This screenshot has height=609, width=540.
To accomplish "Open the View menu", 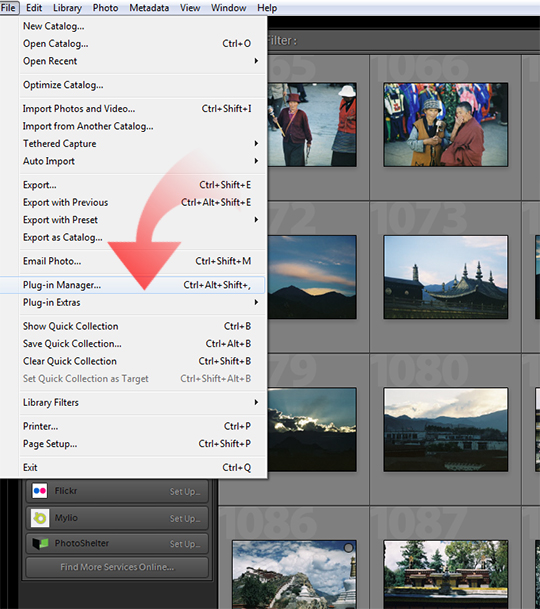I will (190, 8).
